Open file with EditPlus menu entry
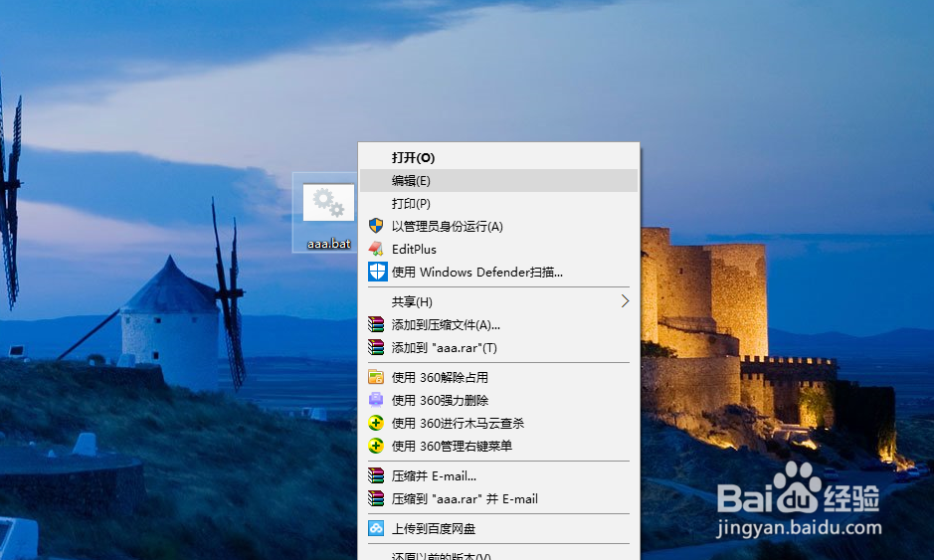This screenshot has width=934, height=560. (x=499, y=249)
